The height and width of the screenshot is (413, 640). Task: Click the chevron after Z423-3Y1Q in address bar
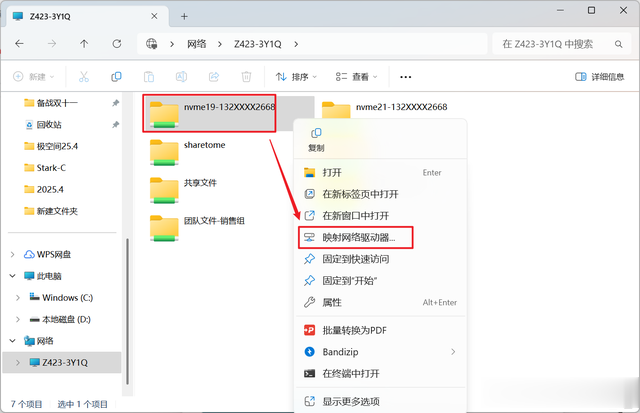[296, 44]
